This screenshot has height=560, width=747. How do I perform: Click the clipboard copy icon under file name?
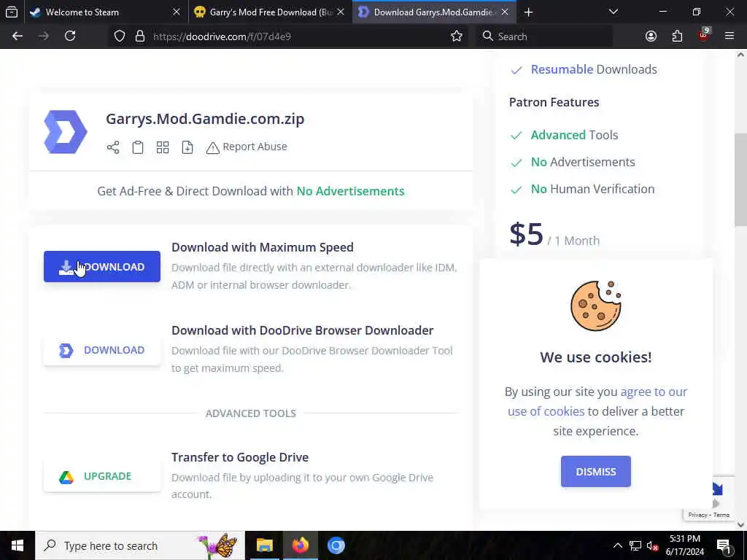pyautogui.click(x=138, y=147)
